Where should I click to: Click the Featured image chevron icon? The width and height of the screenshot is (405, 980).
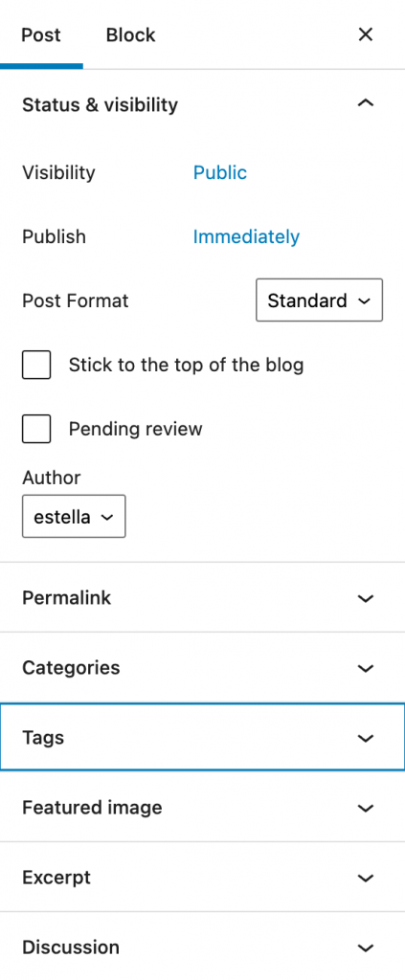coord(365,808)
